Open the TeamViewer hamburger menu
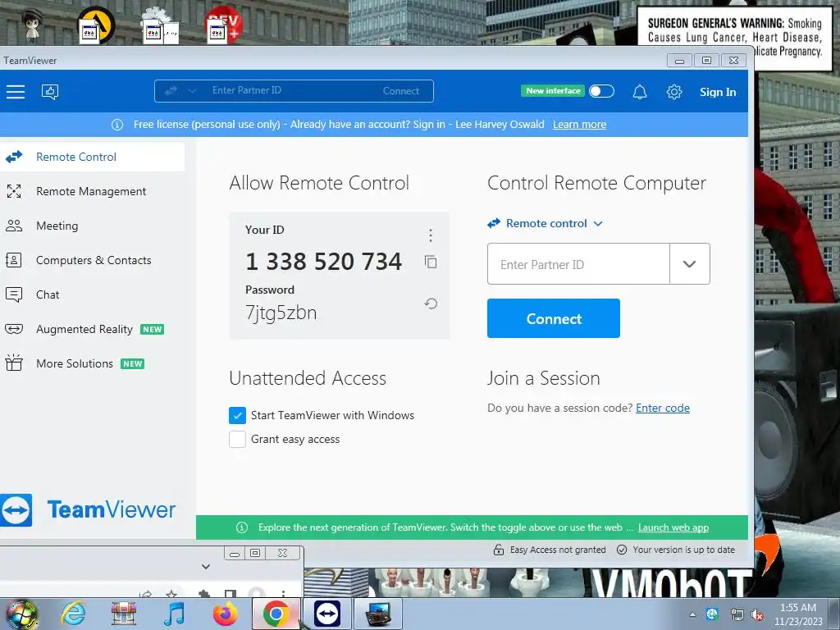 (x=16, y=92)
